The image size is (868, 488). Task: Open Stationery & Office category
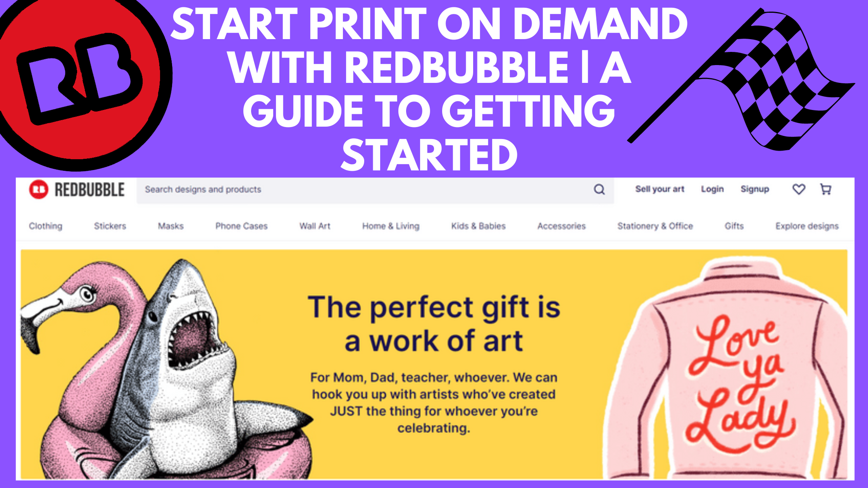pyautogui.click(x=655, y=226)
